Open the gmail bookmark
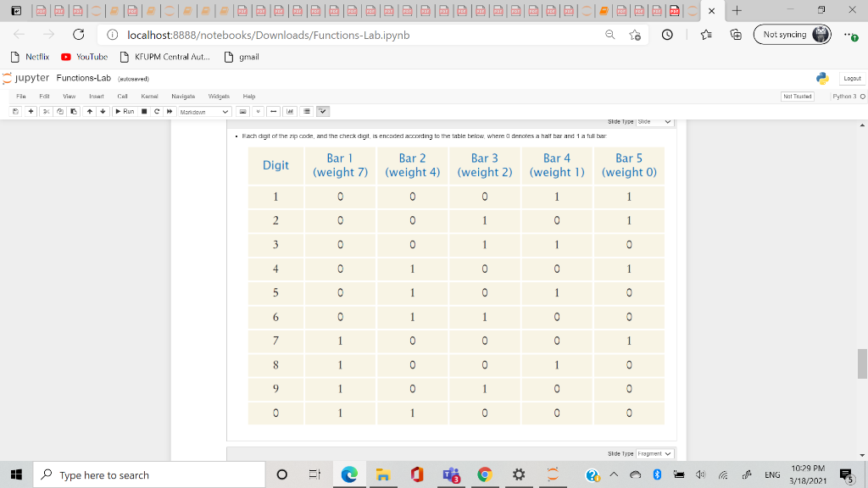Image resolution: width=868 pixels, height=488 pixels. (x=242, y=57)
